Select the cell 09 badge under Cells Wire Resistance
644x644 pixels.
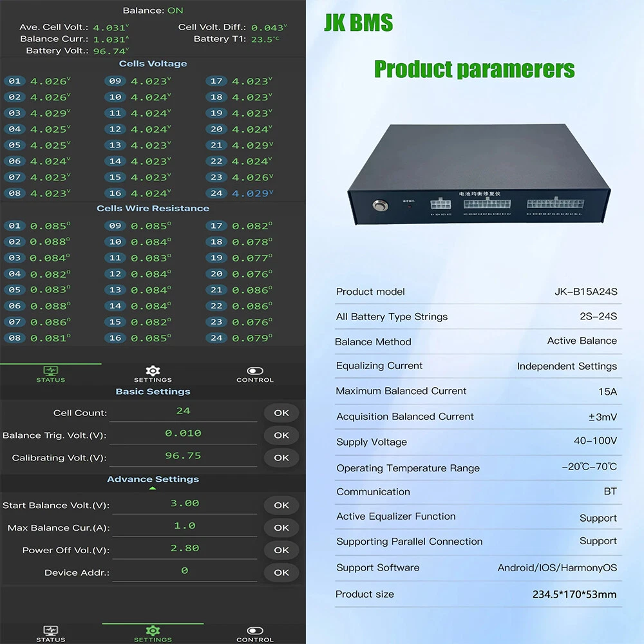pyautogui.click(x=115, y=226)
